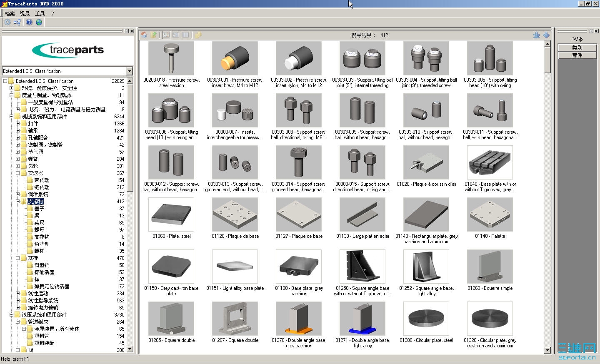Click the classification tree structure toolbar icon
Image resolution: width=600 pixels, height=364 pixels.
(x=17, y=22)
